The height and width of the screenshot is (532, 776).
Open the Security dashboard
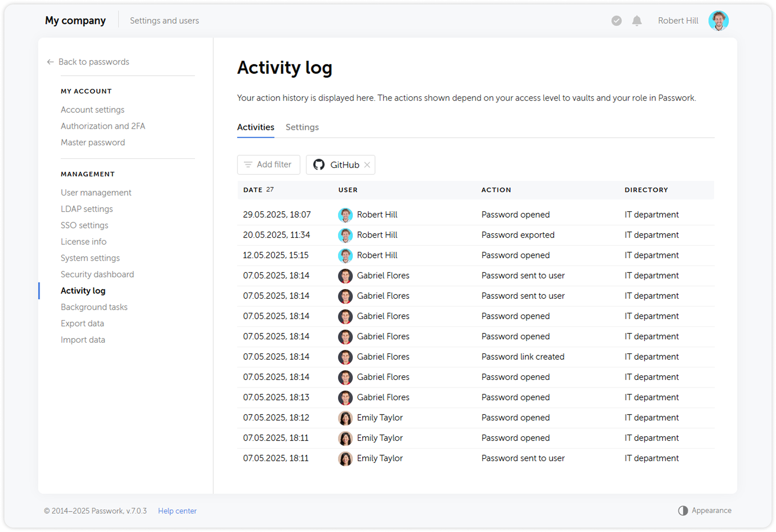pyautogui.click(x=97, y=274)
